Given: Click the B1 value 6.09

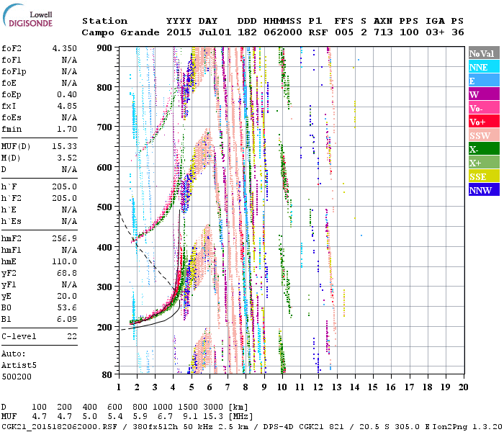Looking at the screenshot, I should (x=67, y=320).
